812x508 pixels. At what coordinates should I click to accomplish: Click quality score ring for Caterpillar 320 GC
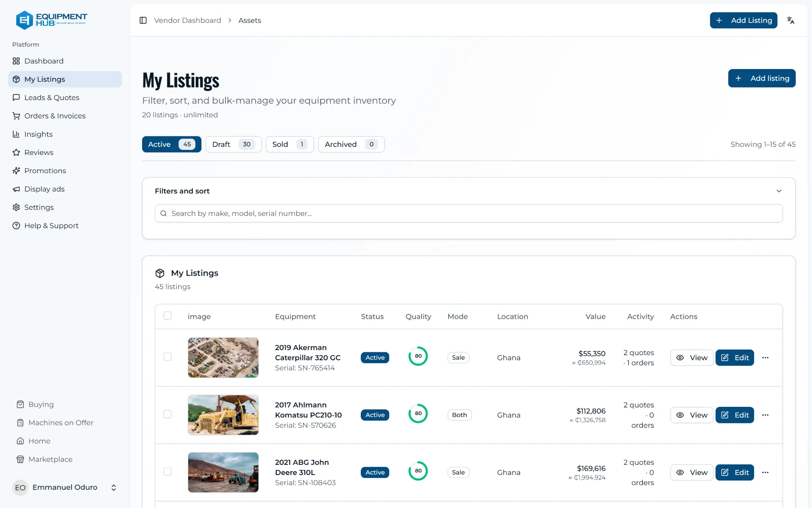coord(418,356)
